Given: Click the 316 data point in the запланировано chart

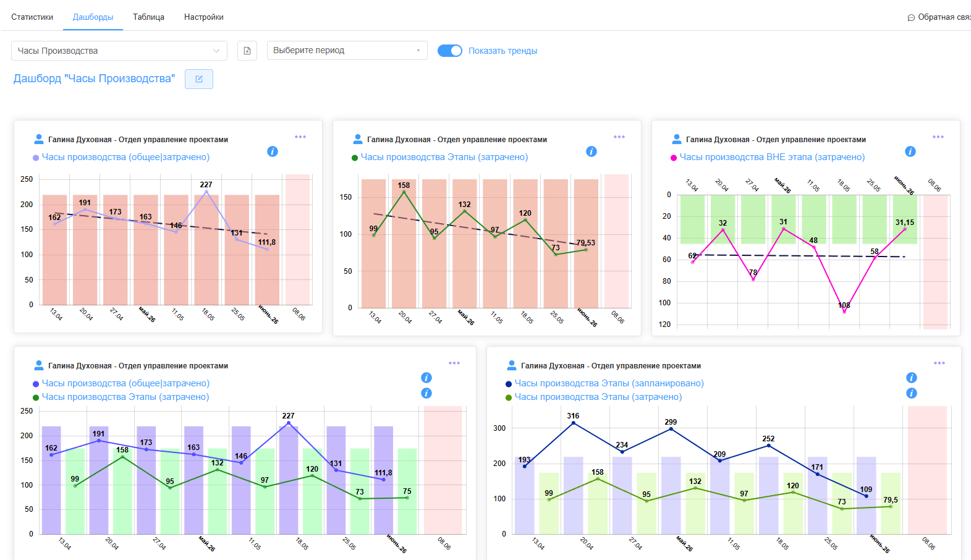Looking at the screenshot, I should [x=574, y=423].
